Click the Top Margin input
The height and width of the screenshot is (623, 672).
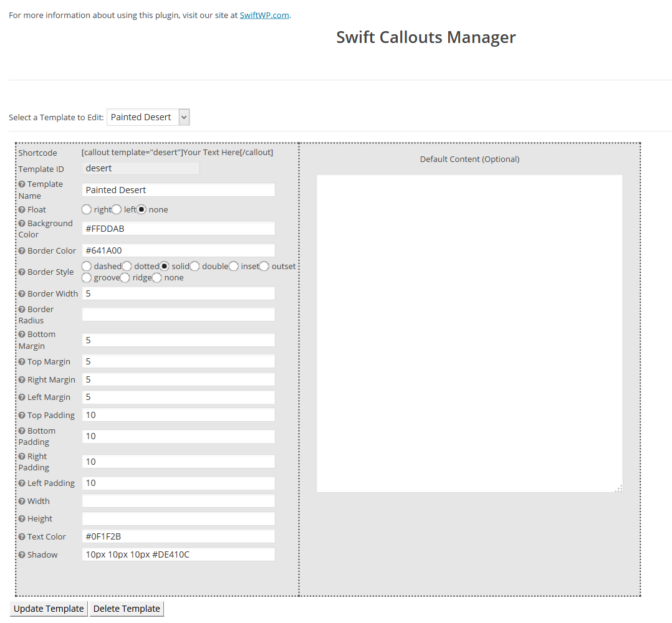tap(178, 361)
